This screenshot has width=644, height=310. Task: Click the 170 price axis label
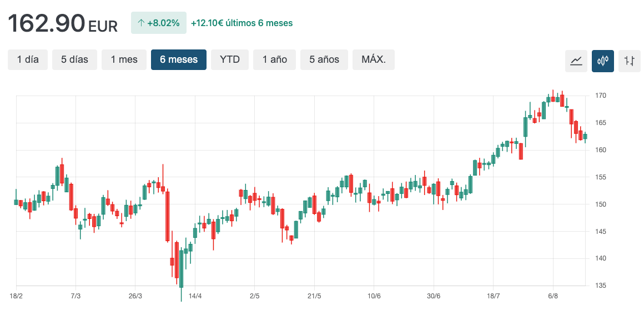[601, 96]
